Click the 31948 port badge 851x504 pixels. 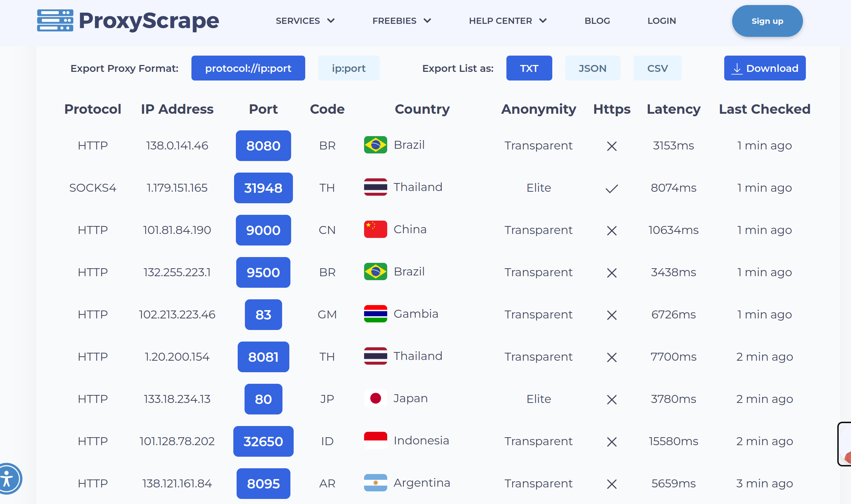(x=263, y=188)
